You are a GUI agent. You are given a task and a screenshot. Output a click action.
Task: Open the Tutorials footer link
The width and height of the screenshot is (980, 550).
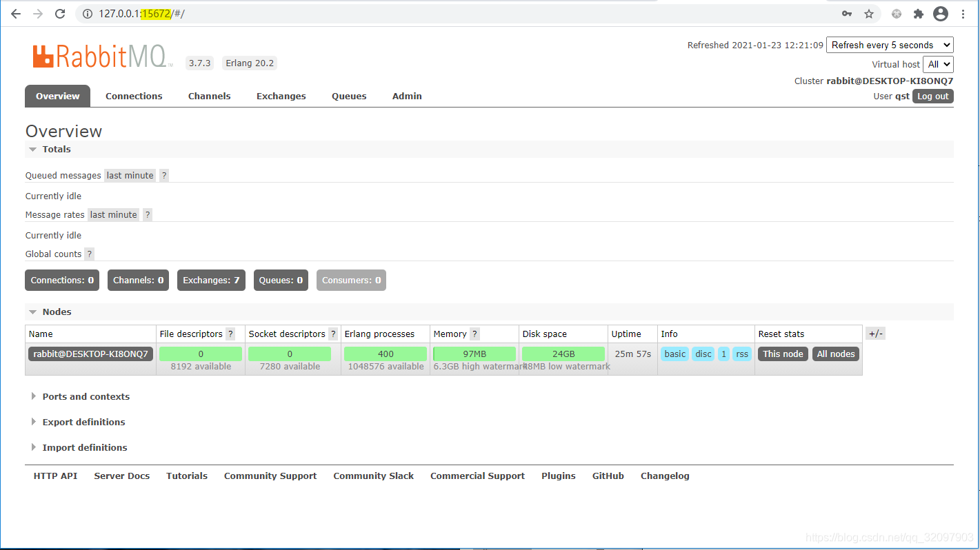point(187,476)
